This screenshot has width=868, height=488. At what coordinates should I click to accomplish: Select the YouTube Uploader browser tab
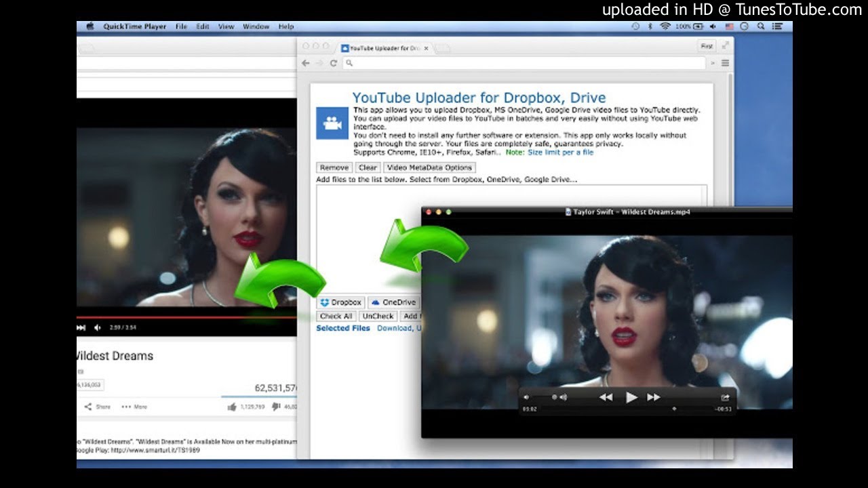coord(384,48)
